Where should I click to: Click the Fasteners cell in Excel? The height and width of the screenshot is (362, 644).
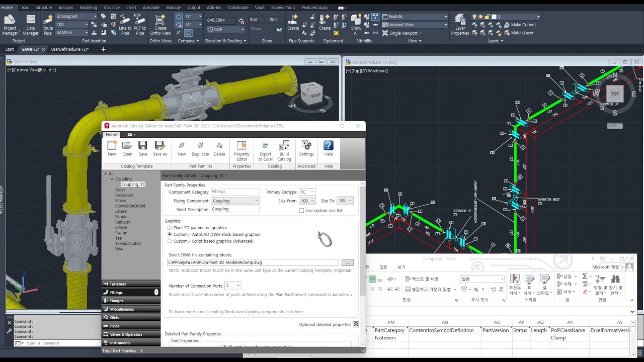[390, 338]
